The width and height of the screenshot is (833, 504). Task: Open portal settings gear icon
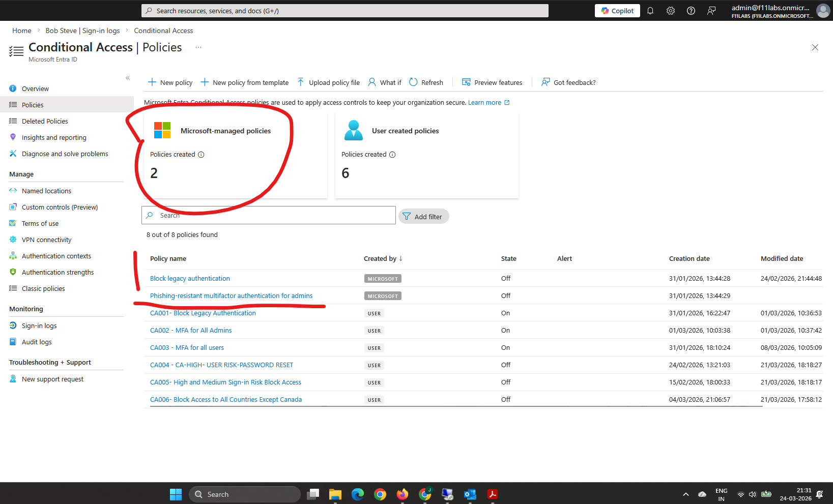pos(671,11)
